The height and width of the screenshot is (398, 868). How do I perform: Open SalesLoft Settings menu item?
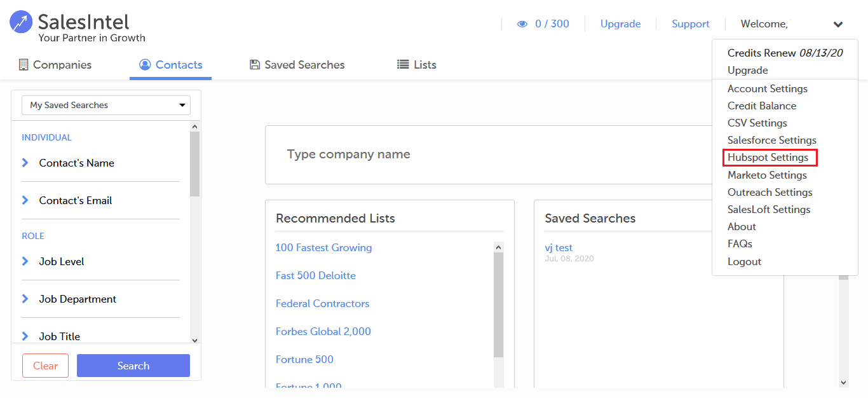[x=769, y=210]
